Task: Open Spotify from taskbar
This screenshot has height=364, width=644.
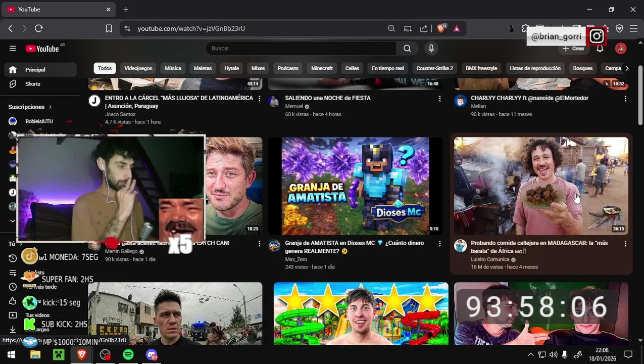Action: point(128,355)
